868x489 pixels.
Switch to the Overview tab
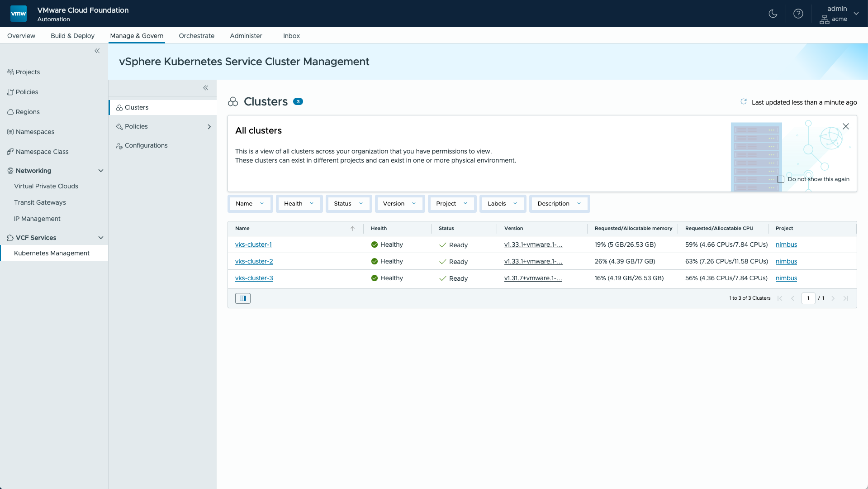pyautogui.click(x=21, y=36)
